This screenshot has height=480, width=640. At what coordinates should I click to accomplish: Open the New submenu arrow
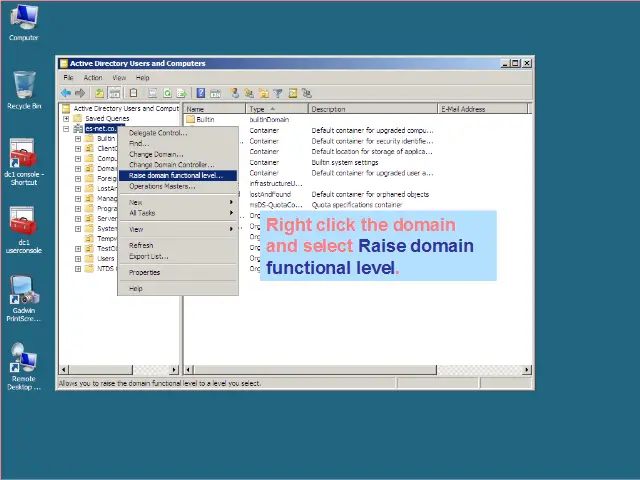(x=231, y=202)
